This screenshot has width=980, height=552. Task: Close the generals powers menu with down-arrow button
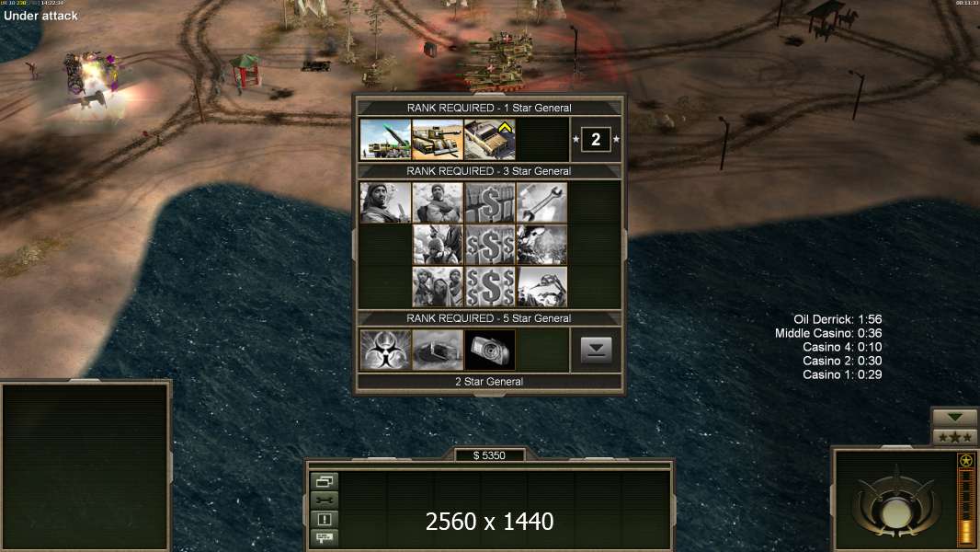[x=596, y=351]
